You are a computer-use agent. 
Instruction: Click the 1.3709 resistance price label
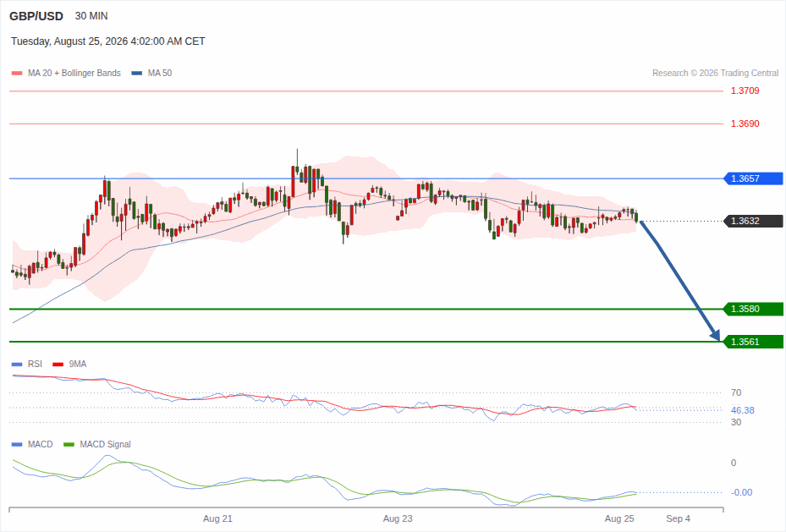pyautogui.click(x=745, y=90)
